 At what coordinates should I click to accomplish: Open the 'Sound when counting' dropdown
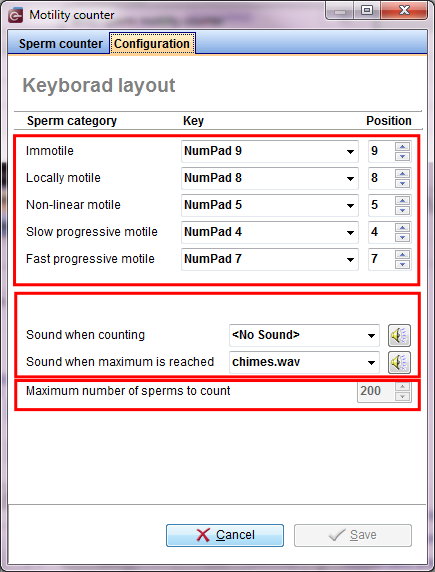[x=304, y=335]
